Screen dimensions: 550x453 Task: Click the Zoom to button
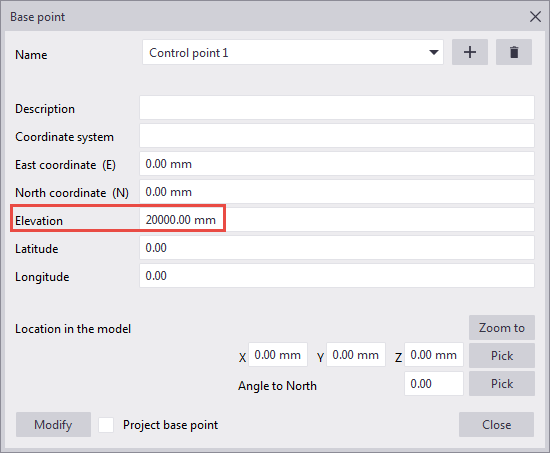click(x=502, y=328)
